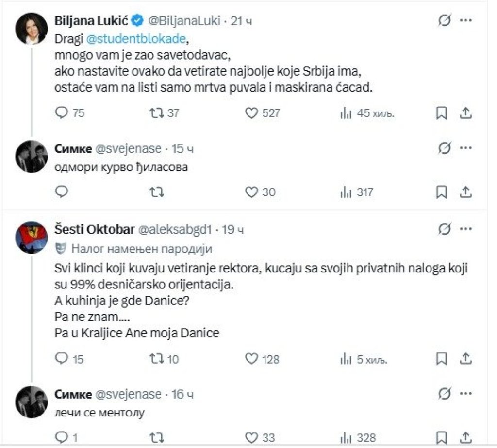
Task: Click Biljana Lukić's profile avatar
Action: [32, 29]
